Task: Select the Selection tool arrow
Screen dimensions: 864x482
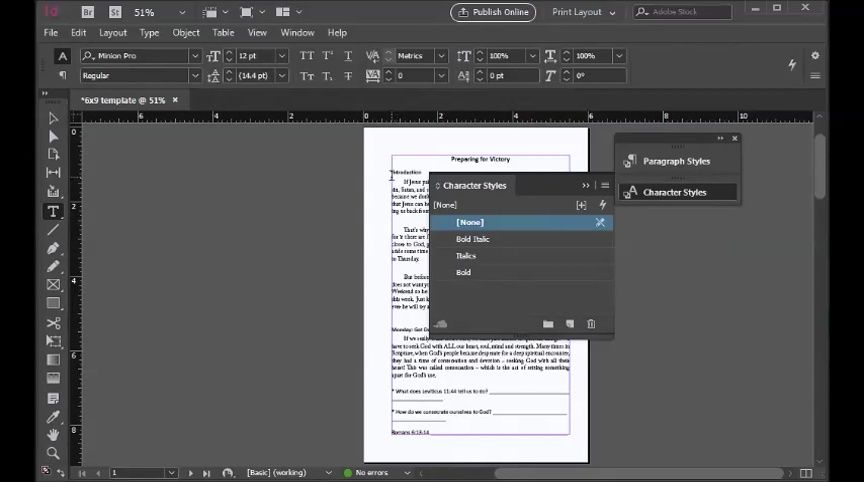Action: click(53, 118)
